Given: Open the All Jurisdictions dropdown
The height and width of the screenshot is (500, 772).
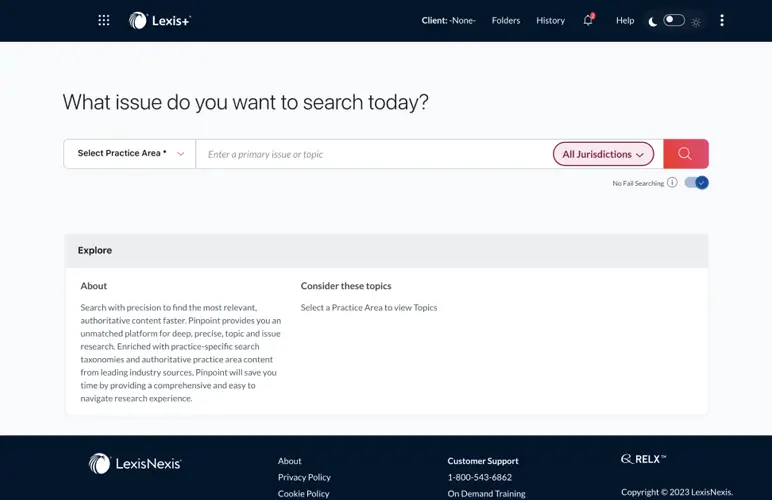Looking at the screenshot, I should point(603,154).
